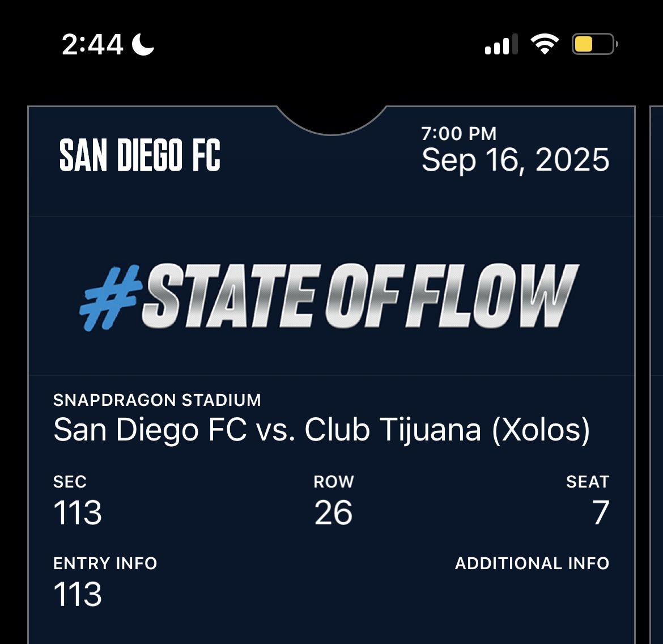
Task: Tap San Diego FC vs. Club Tijuana title
Action: [321, 430]
